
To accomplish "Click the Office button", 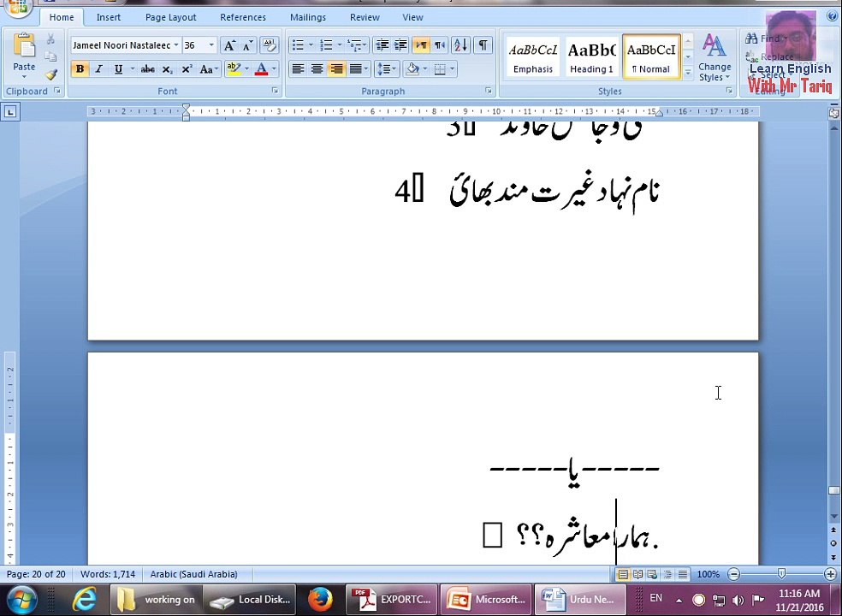I will coord(18,7).
